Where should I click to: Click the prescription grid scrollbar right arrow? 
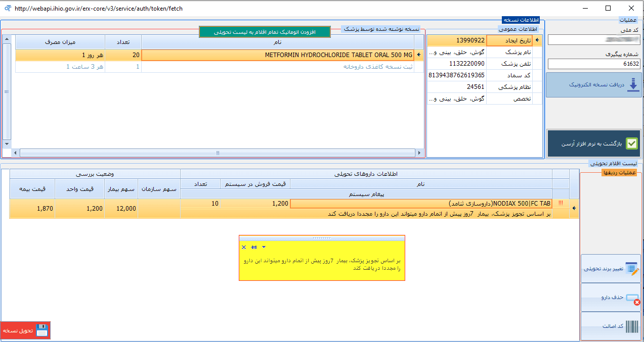[419, 153]
